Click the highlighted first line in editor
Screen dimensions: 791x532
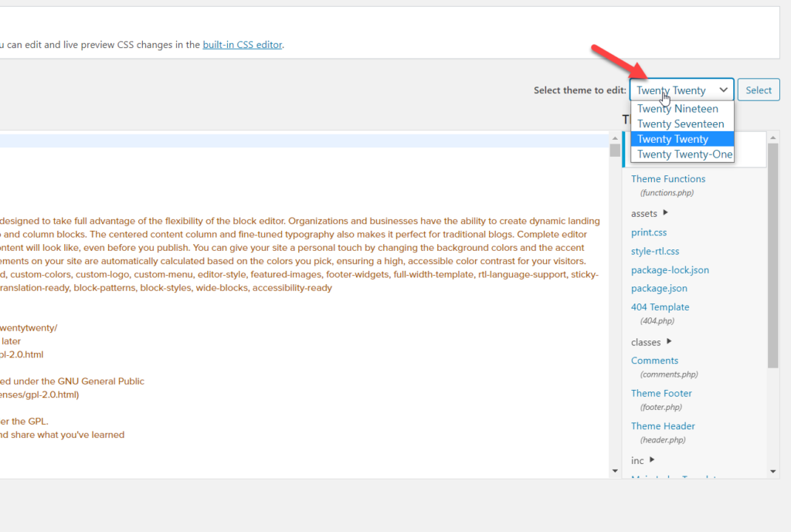(x=304, y=141)
